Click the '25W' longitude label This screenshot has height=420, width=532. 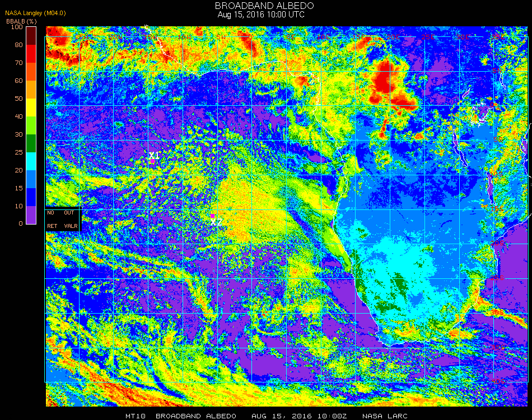82,37
